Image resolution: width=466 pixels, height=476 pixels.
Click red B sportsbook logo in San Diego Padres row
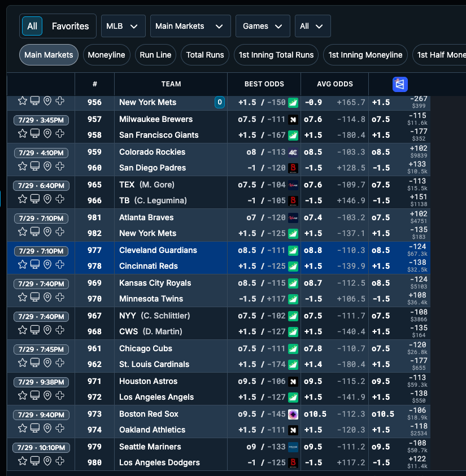293,168
